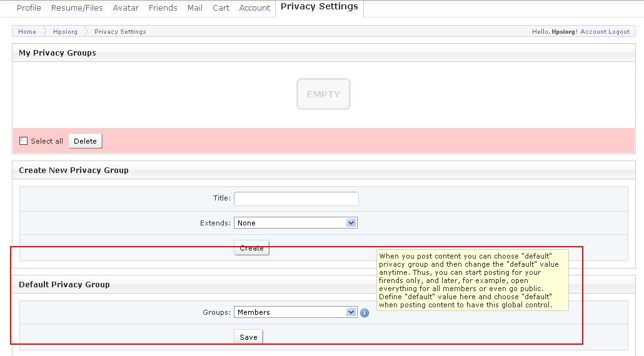Click the Logout link
The height and width of the screenshot is (356, 644).
[x=619, y=32]
